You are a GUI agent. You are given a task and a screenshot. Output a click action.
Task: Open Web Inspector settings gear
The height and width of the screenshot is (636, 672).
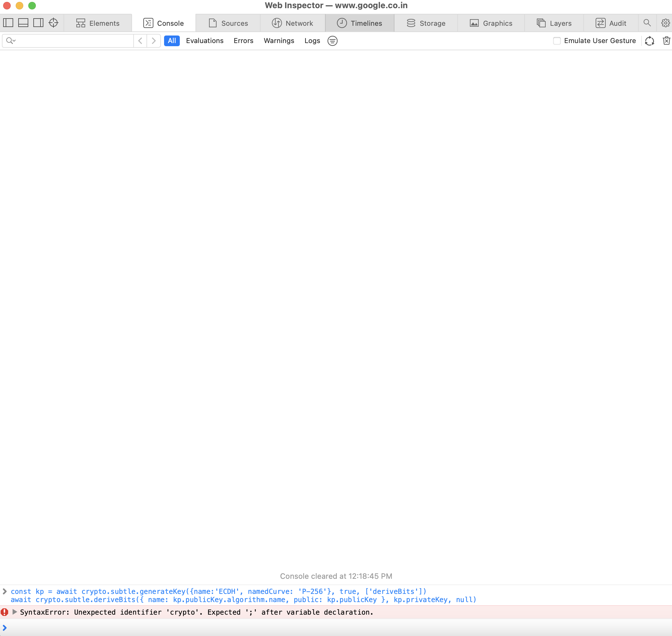(x=665, y=23)
